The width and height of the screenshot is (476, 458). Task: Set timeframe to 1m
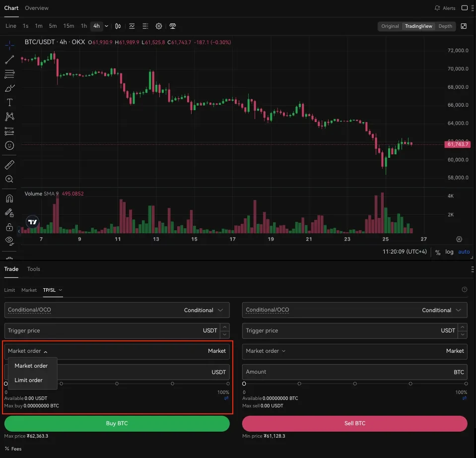pyautogui.click(x=39, y=26)
